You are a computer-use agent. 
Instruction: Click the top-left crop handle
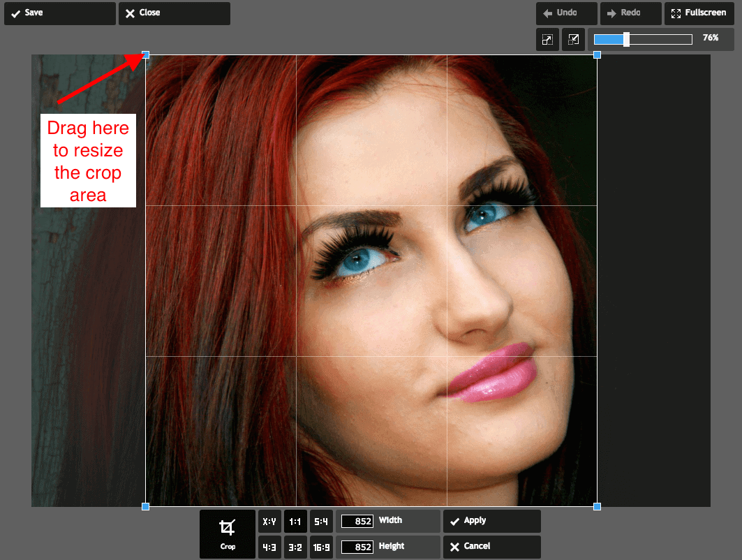(146, 55)
